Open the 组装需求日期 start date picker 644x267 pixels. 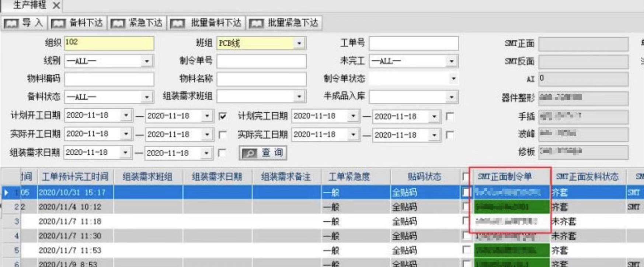(125, 152)
